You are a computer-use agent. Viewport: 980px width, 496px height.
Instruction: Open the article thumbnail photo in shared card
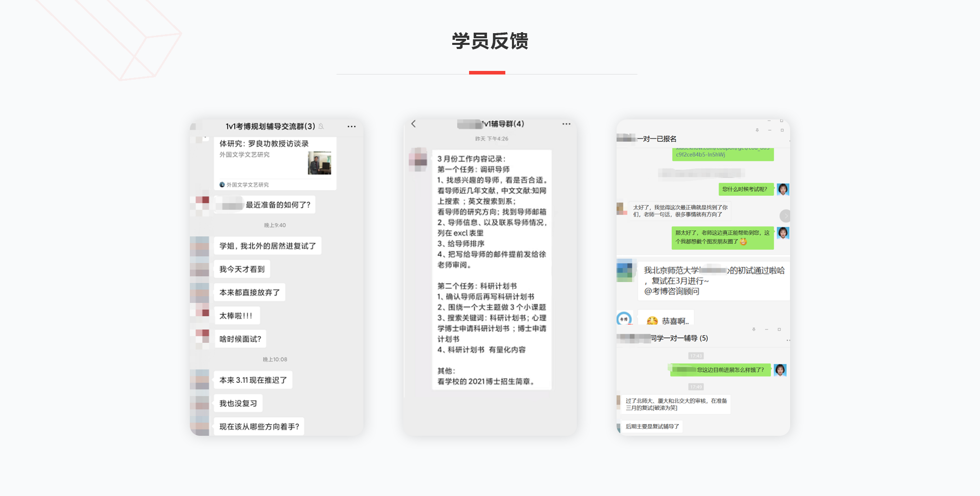coord(320,163)
